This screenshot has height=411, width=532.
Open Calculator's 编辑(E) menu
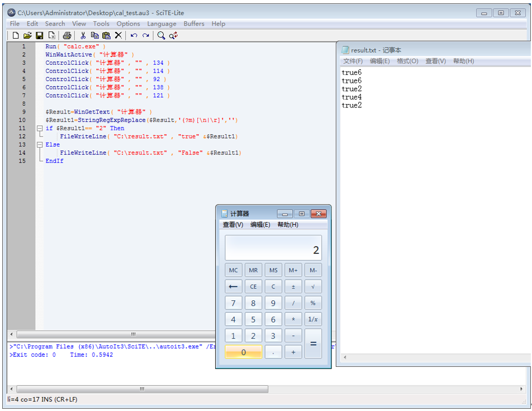pyautogui.click(x=260, y=225)
